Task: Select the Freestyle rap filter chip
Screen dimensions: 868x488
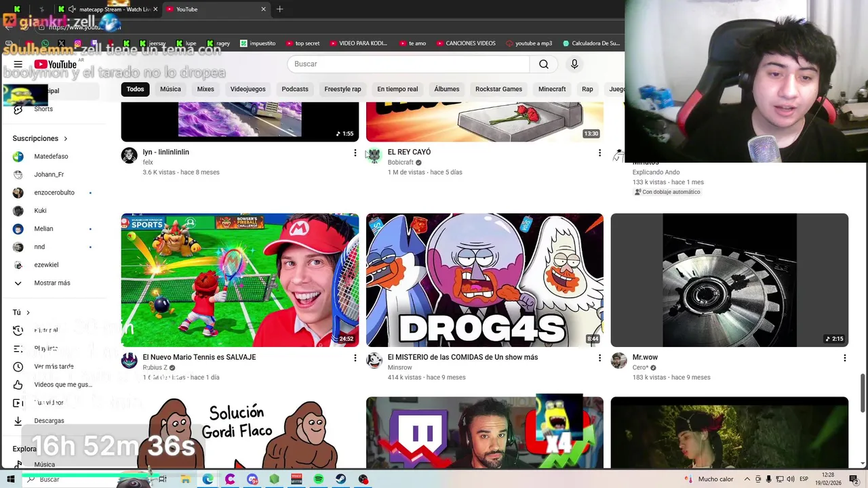Action: [x=342, y=89]
